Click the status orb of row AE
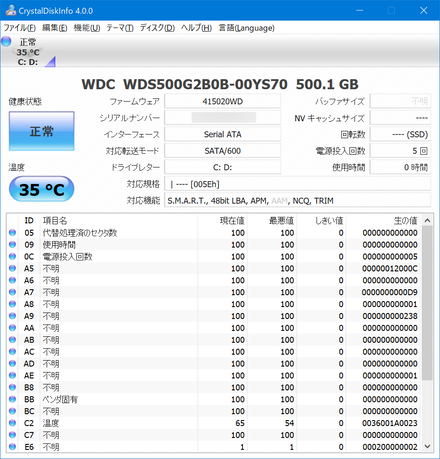 [13, 375]
